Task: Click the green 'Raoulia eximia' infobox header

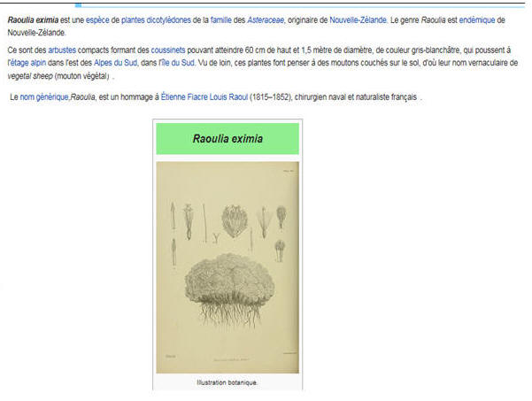Action: pos(227,139)
